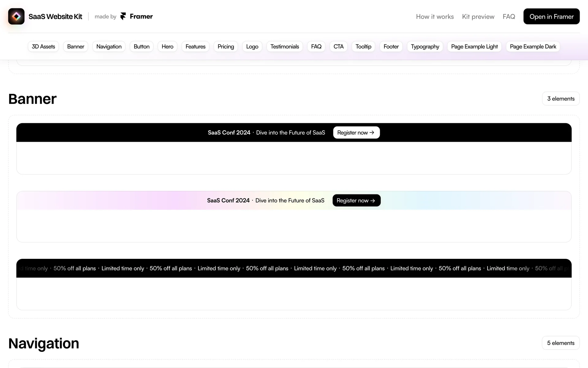Select the Button category chip
The image size is (588, 368).
(x=141, y=47)
